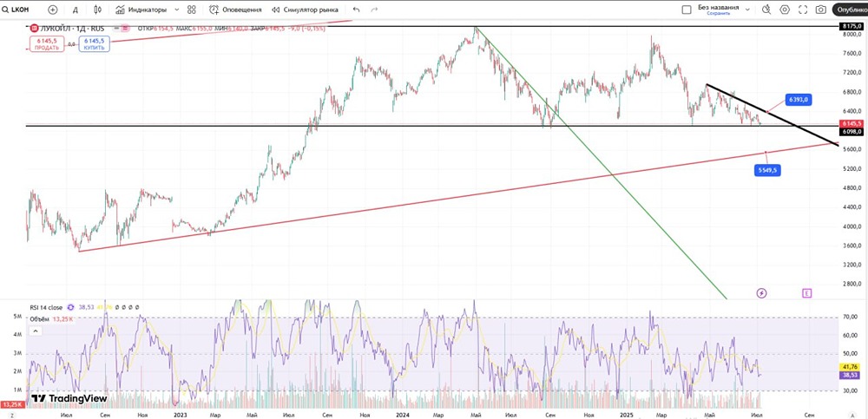Expand favorite indicators dropdown arrow
The width and height of the screenshot is (868, 419).
[x=177, y=10]
